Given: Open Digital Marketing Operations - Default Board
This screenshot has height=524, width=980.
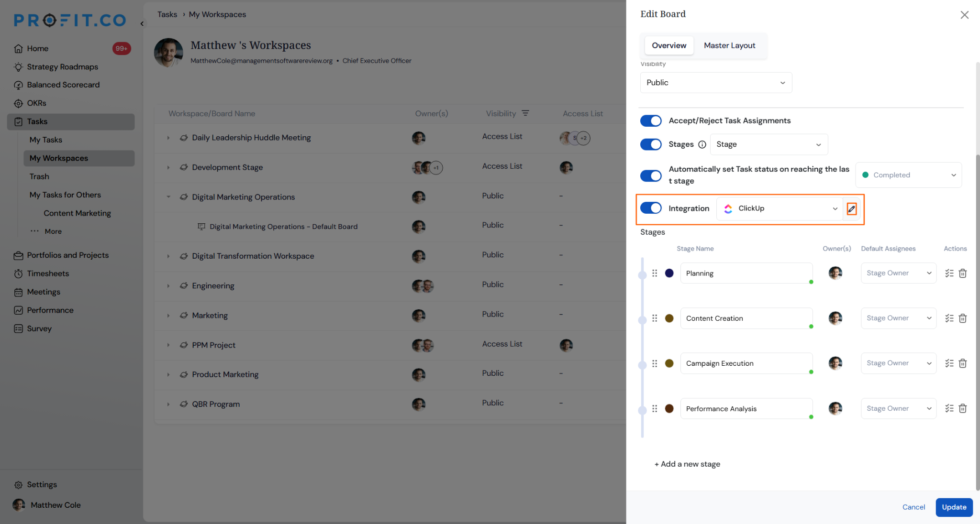Looking at the screenshot, I should pyautogui.click(x=283, y=227).
